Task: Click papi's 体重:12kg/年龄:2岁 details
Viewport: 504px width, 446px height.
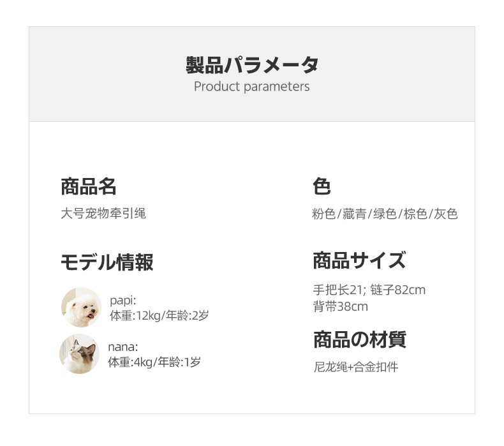Action: click(x=159, y=315)
